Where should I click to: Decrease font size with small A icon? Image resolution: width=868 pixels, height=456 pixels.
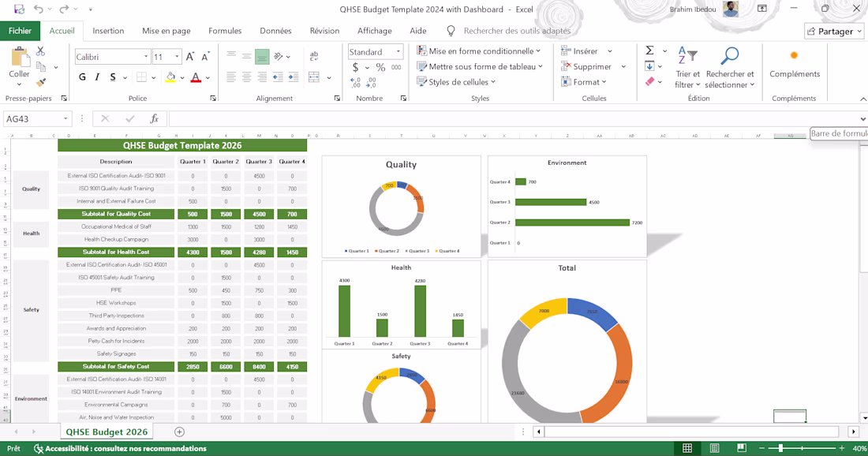(x=205, y=57)
